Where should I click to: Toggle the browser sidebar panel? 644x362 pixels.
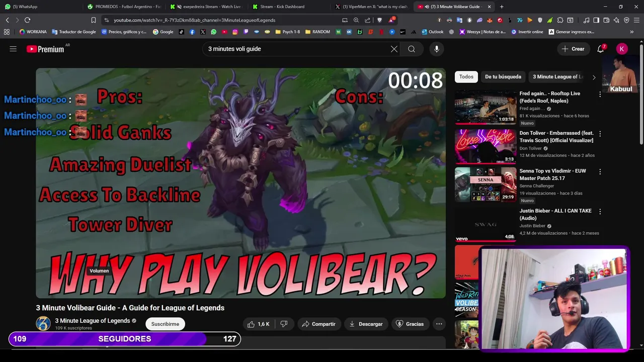tap(596, 20)
